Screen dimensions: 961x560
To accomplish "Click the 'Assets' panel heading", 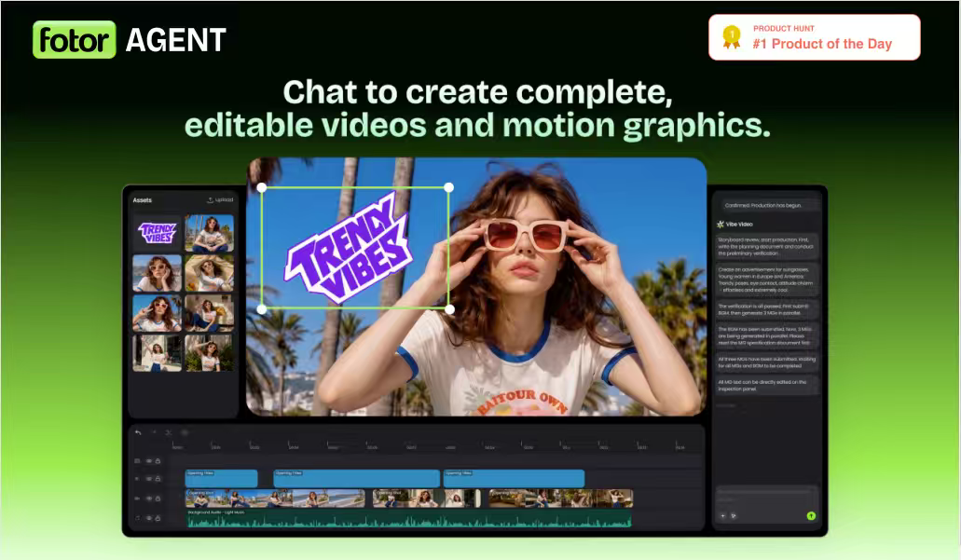I will (x=143, y=200).
